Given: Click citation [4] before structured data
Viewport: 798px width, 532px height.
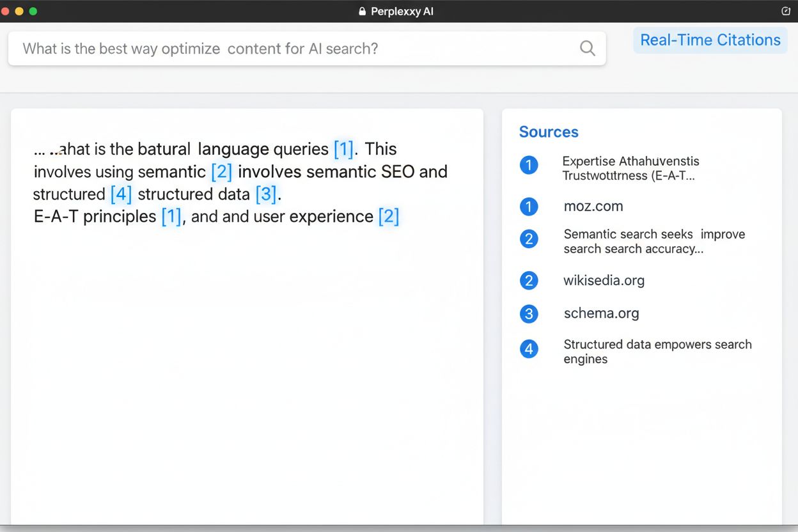Looking at the screenshot, I should click(120, 194).
